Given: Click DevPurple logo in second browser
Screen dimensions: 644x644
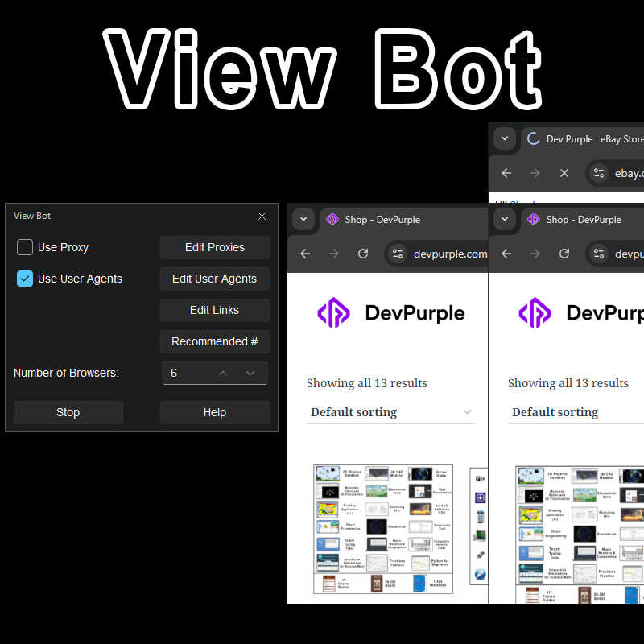Looking at the screenshot, I should 580,313.
